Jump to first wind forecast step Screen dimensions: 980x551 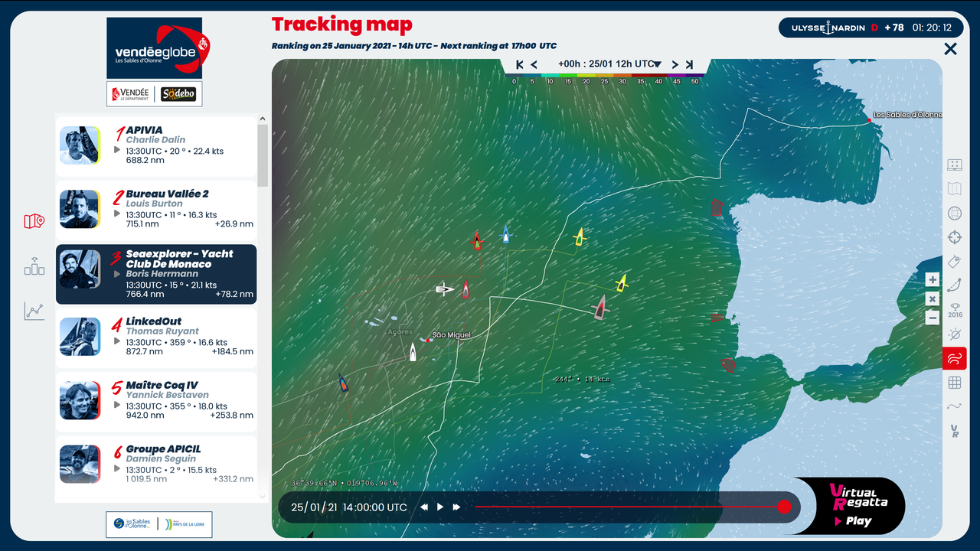[x=520, y=64]
